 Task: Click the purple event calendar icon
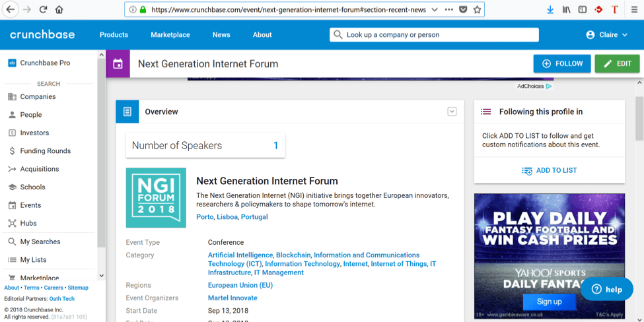(118, 64)
